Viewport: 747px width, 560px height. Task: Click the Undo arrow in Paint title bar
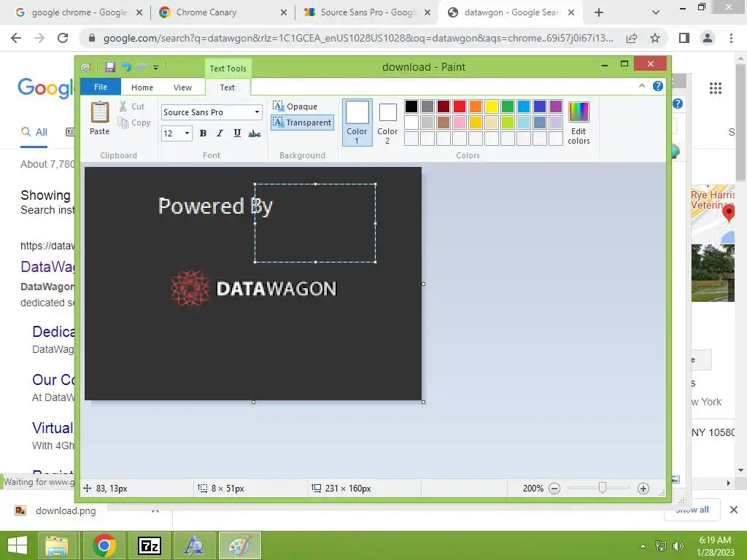[x=126, y=67]
